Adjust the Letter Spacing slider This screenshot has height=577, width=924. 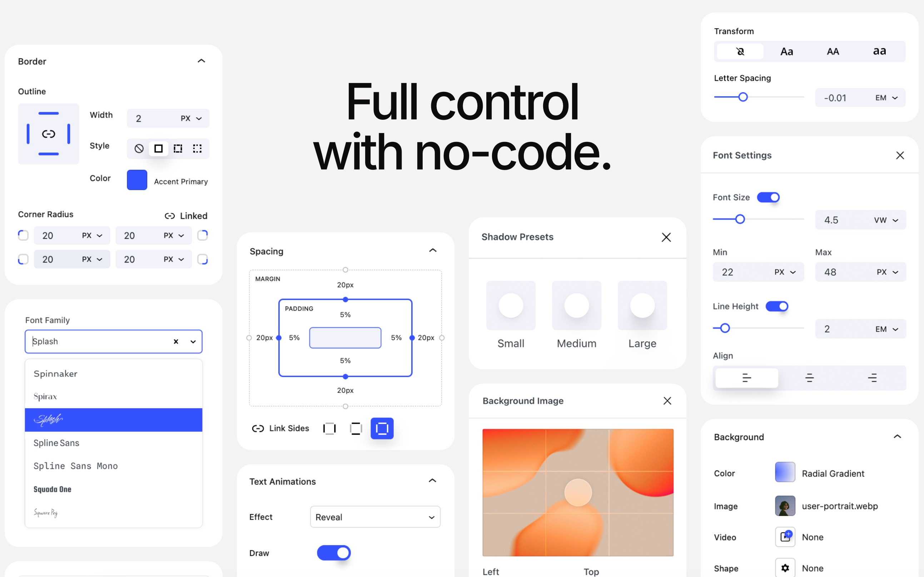(x=742, y=97)
